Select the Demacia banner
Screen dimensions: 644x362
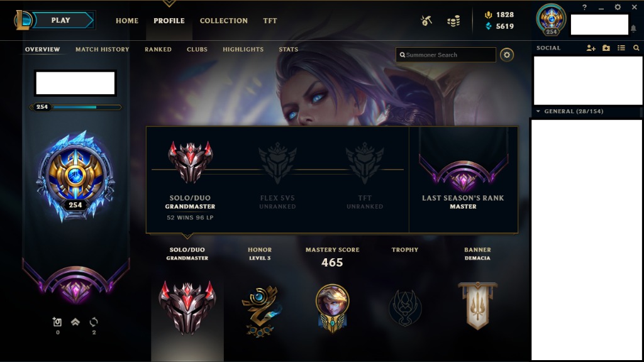477,306
